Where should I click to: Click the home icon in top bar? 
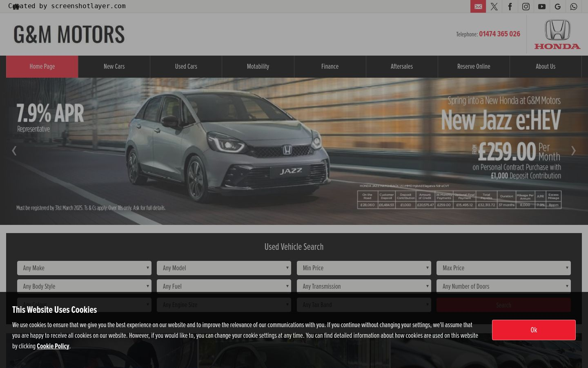(x=16, y=7)
